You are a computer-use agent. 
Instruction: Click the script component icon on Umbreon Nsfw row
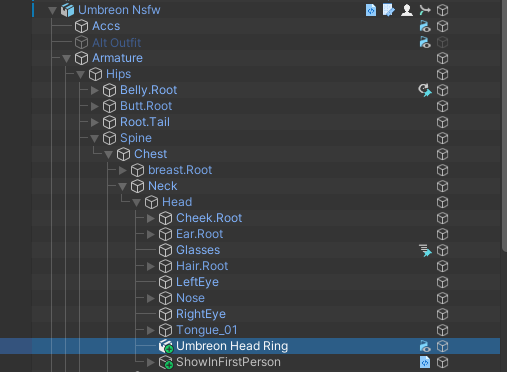click(x=371, y=10)
